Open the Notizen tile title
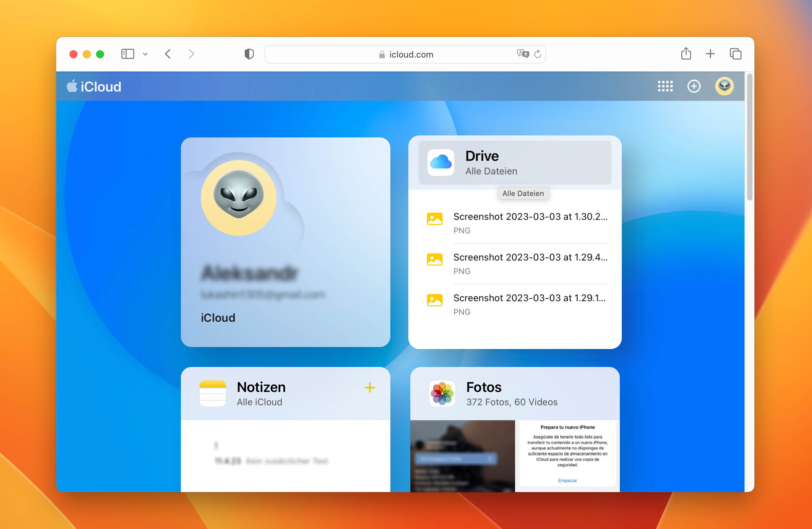The height and width of the screenshot is (529, 812). 261,387
